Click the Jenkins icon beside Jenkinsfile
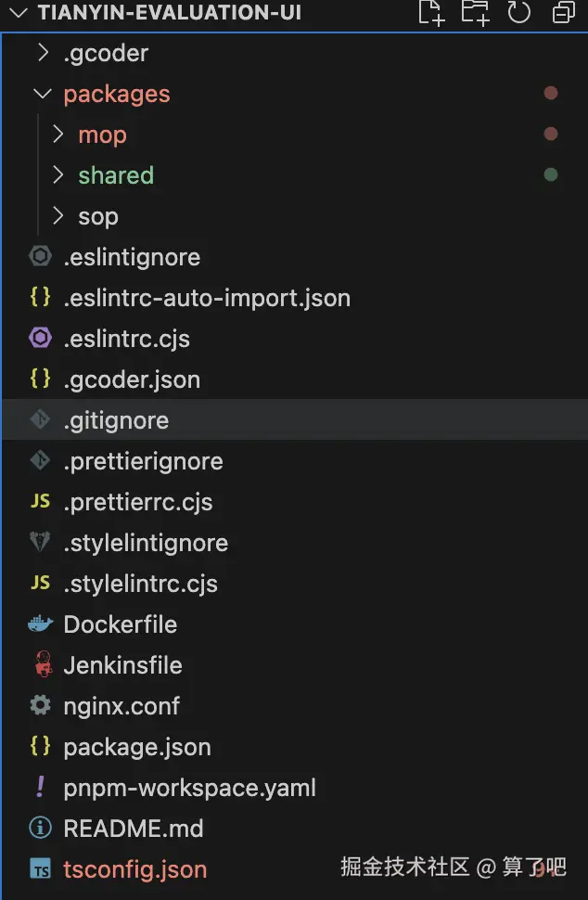588x900 pixels. 41,665
